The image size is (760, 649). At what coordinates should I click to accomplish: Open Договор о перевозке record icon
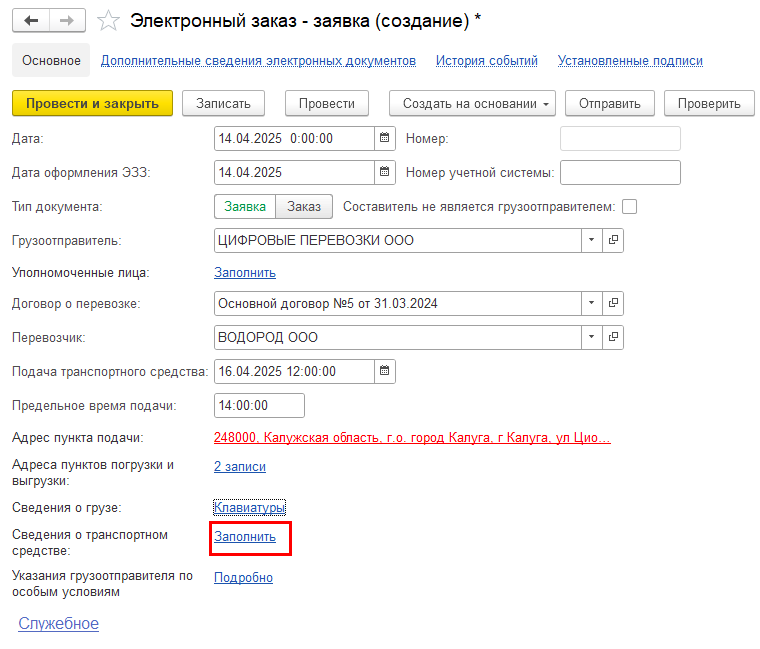tap(613, 303)
